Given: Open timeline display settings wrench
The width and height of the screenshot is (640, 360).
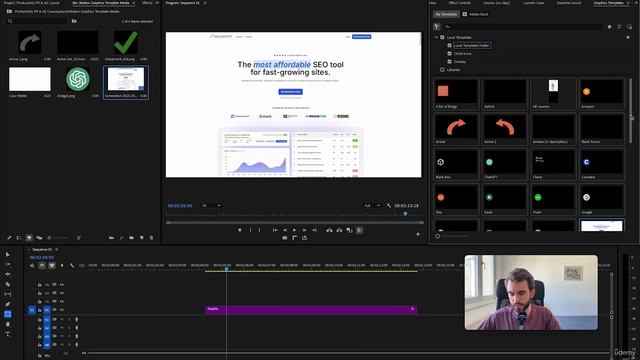Looking at the screenshot, I should pos(72,266).
